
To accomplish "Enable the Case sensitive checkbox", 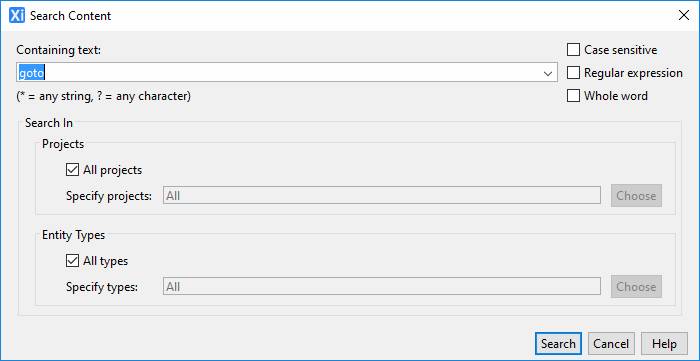I will point(573,50).
